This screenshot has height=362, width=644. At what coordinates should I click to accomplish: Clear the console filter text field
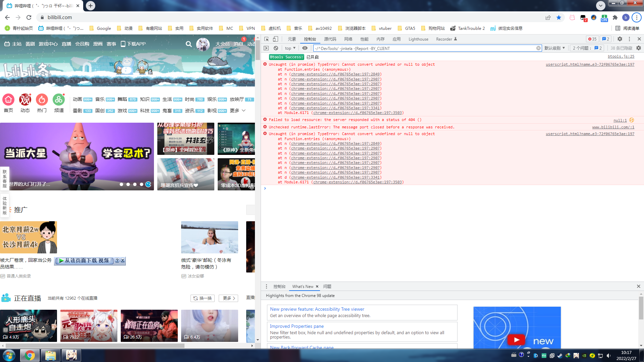[538, 48]
